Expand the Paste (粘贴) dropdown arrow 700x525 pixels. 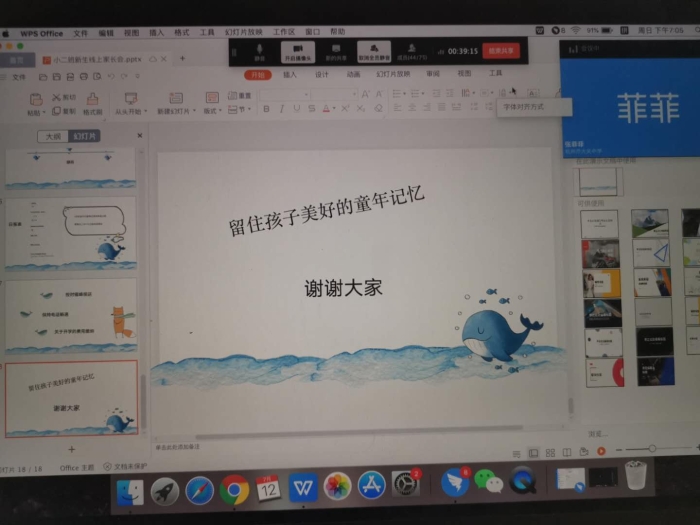pos(44,113)
